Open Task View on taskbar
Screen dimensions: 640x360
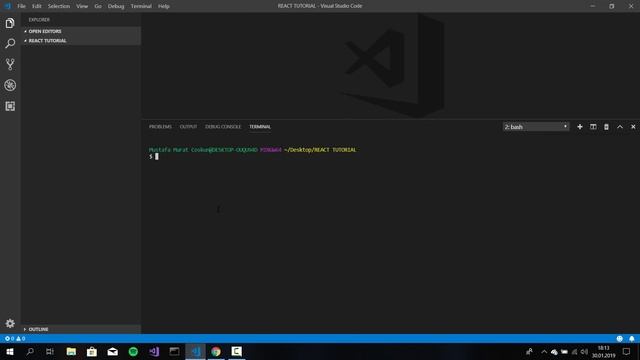(x=50, y=351)
